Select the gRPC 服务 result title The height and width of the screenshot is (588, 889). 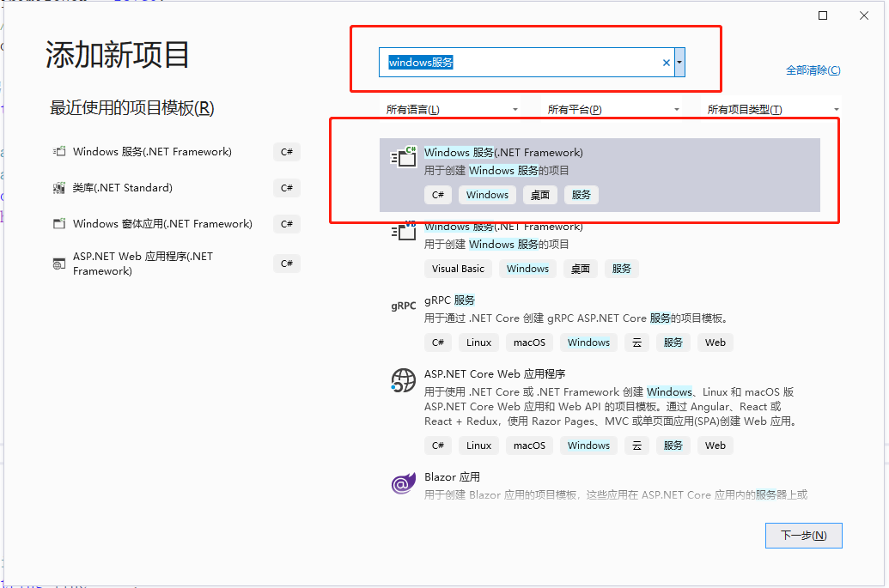coord(449,300)
